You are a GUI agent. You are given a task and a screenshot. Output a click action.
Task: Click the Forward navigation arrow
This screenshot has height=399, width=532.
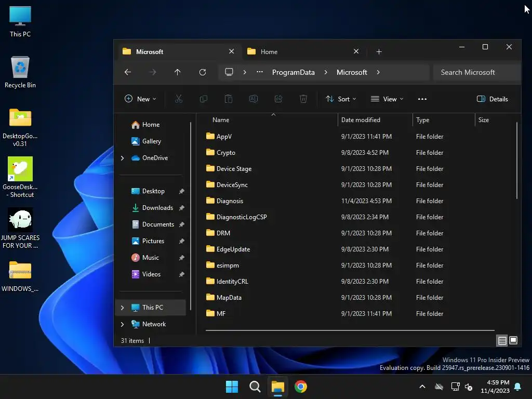click(152, 72)
